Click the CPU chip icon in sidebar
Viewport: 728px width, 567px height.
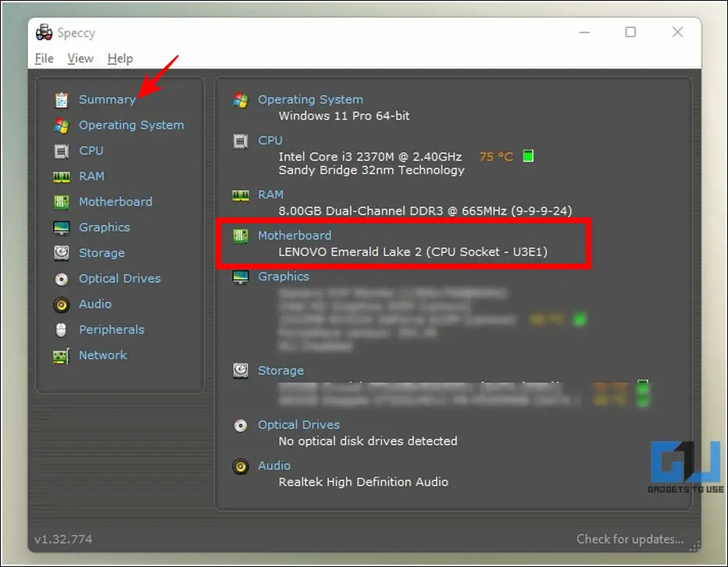pyautogui.click(x=61, y=151)
